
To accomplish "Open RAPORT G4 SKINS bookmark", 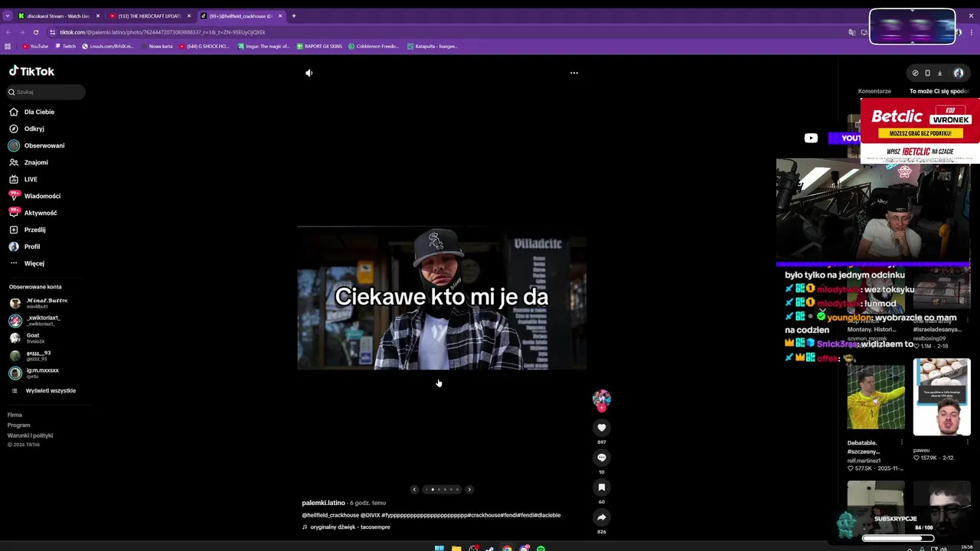I will coord(319,46).
